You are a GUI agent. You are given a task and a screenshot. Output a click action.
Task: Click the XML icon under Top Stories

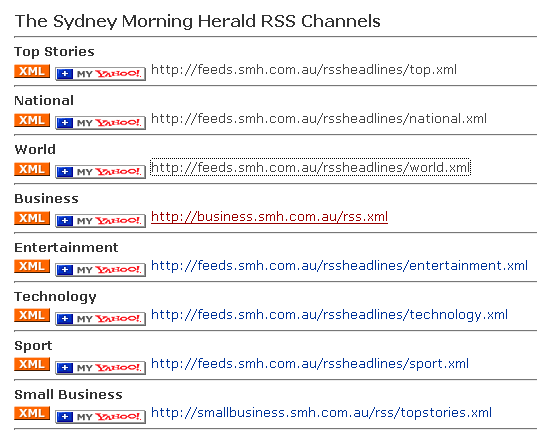coord(32,71)
